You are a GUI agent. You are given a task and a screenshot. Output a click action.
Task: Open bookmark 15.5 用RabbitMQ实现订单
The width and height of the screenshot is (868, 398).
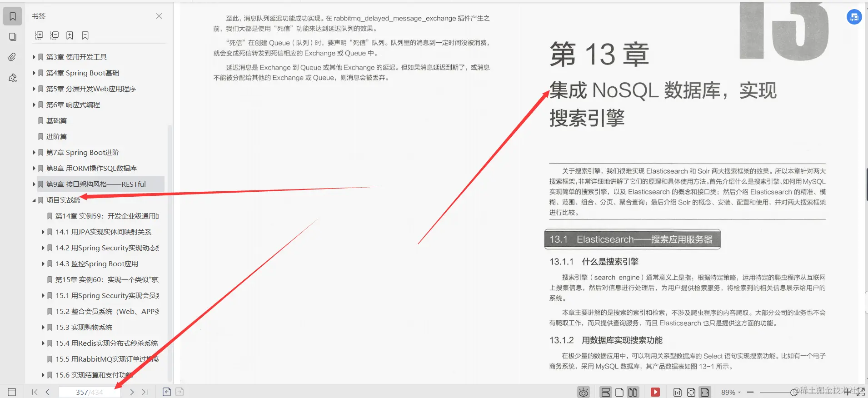pyautogui.click(x=107, y=359)
